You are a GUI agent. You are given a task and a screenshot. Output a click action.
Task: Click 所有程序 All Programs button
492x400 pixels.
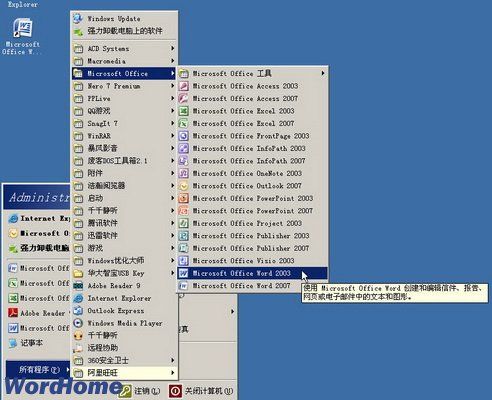(x=38, y=369)
